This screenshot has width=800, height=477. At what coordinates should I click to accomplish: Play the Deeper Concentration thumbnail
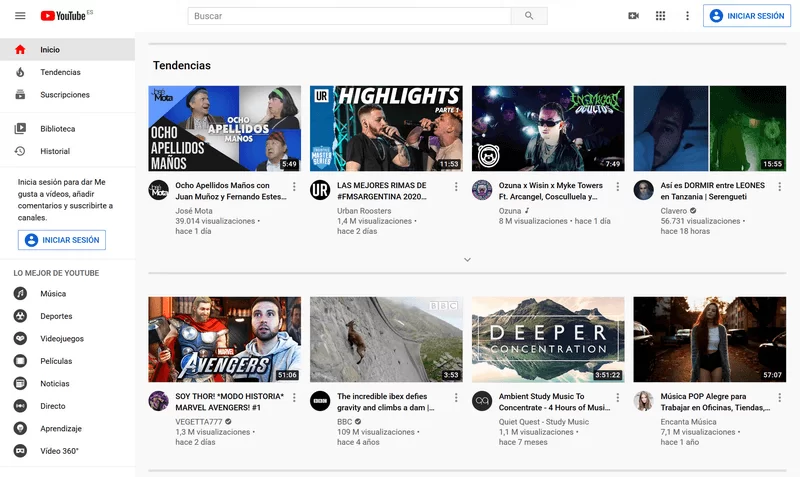548,339
